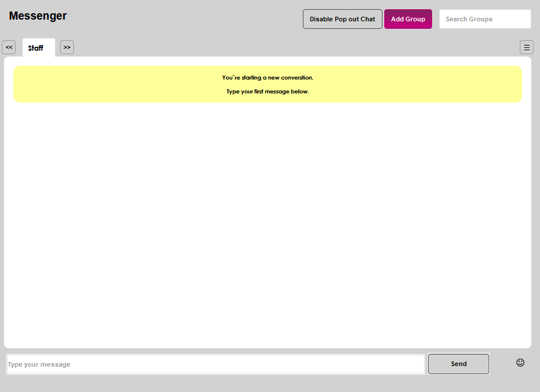Go to previous tabs with << button

[x=9, y=47]
